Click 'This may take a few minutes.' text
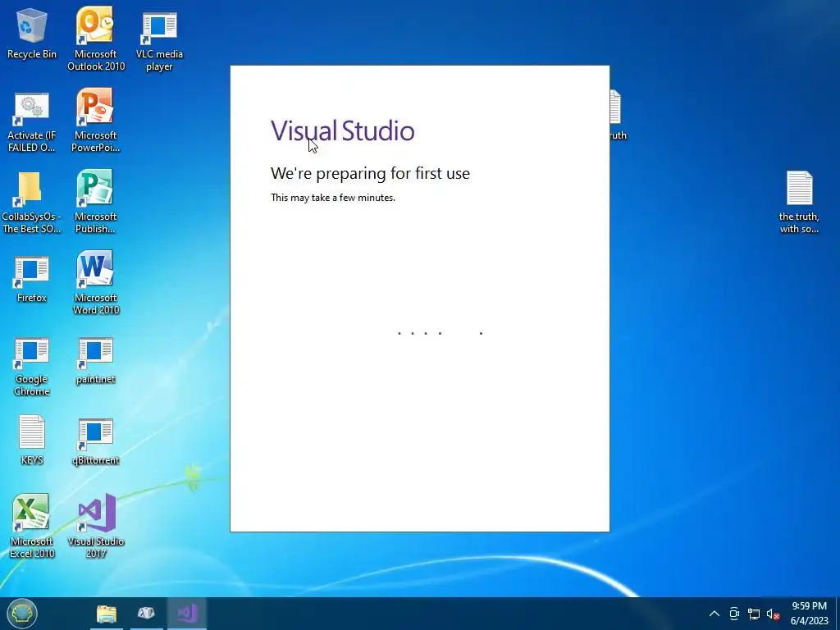This screenshot has height=630, width=840. click(333, 198)
